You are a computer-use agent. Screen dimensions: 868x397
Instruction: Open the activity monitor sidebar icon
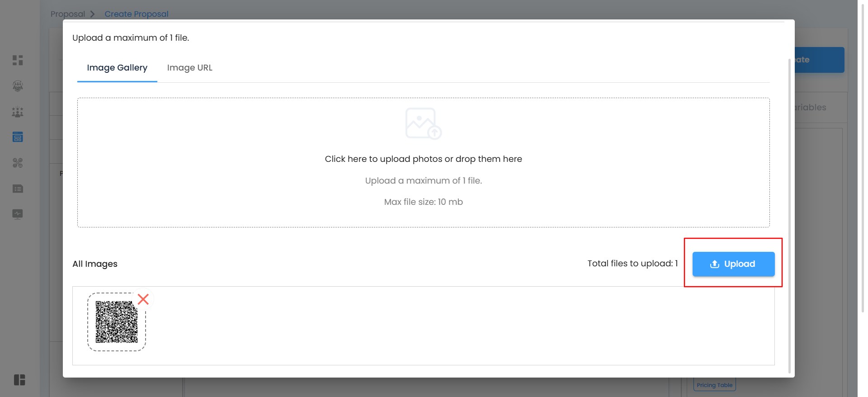click(18, 214)
